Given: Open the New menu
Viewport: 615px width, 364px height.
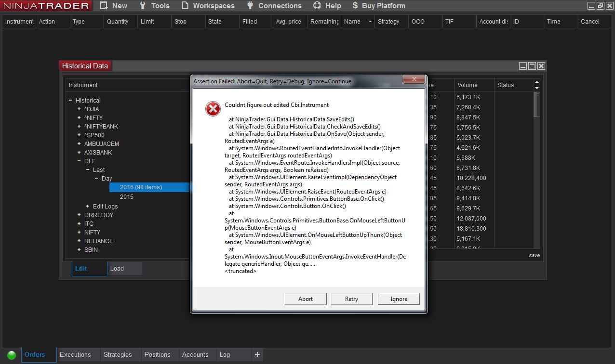Looking at the screenshot, I should [114, 6].
